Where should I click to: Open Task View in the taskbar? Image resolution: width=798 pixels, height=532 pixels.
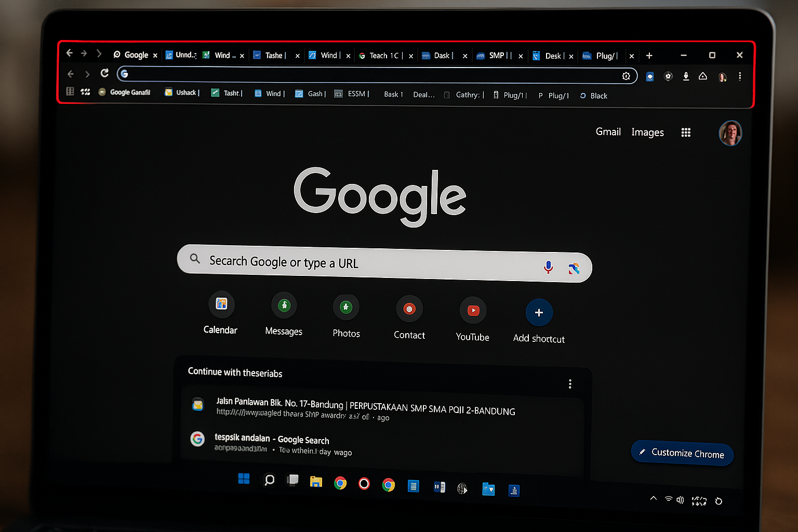click(292, 480)
